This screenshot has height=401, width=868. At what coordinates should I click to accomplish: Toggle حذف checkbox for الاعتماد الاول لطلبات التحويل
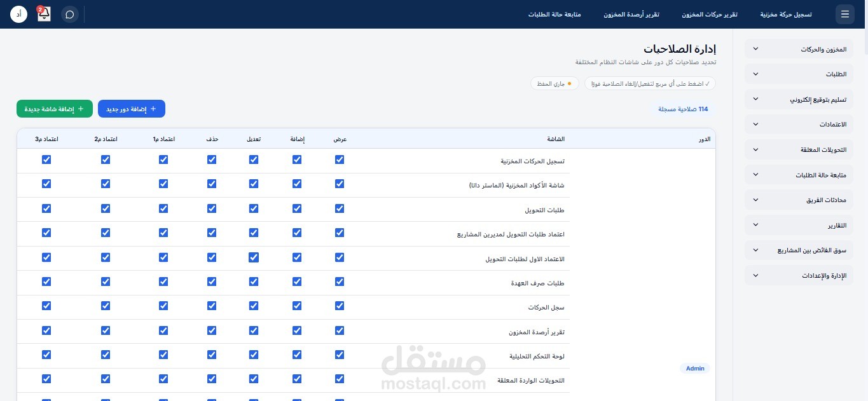[212, 257]
